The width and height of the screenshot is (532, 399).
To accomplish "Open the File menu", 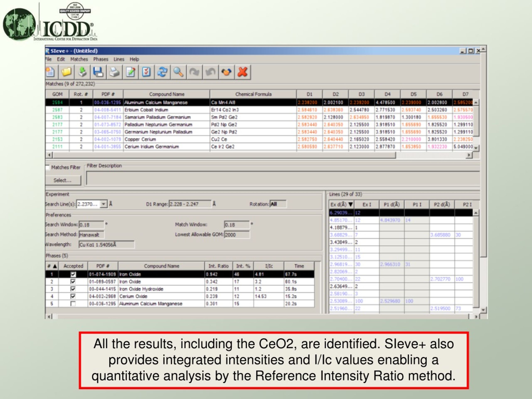I will pyautogui.click(x=48, y=59).
